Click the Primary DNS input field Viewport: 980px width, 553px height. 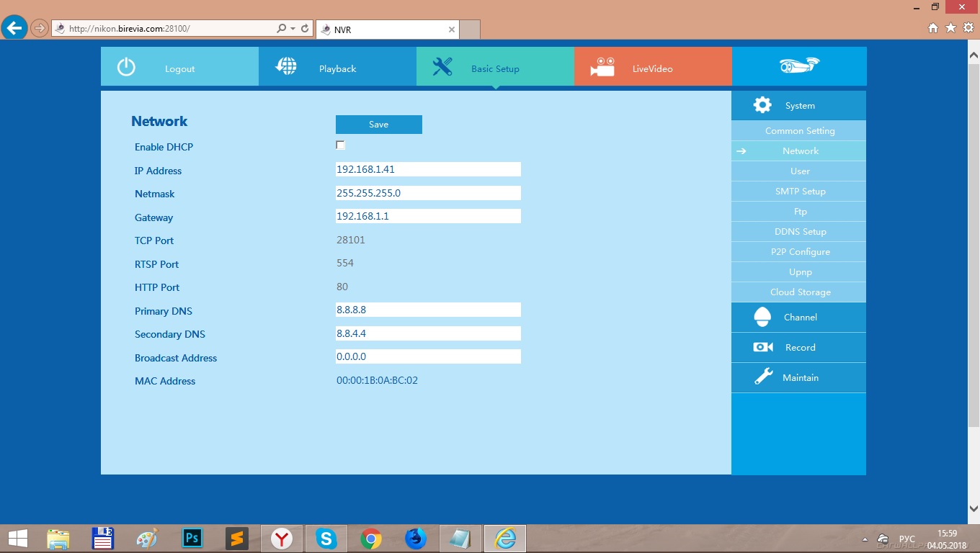click(428, 310)
